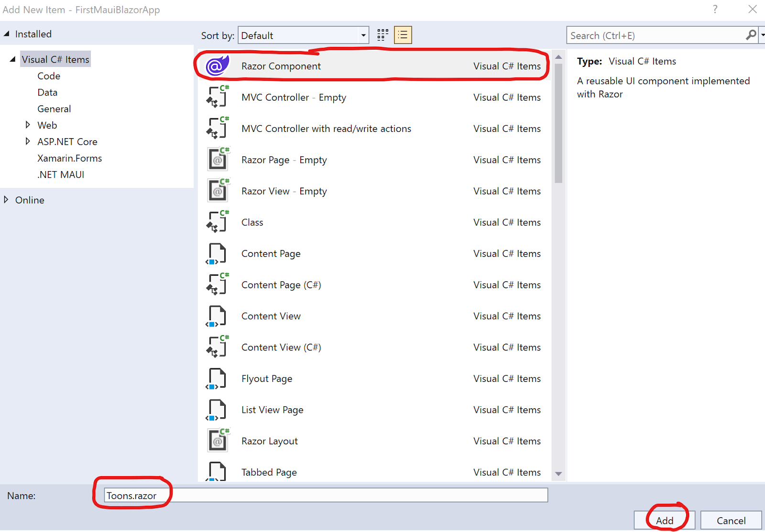
Task: Open the search options dropdown arrow
Action: click(762, 35)
